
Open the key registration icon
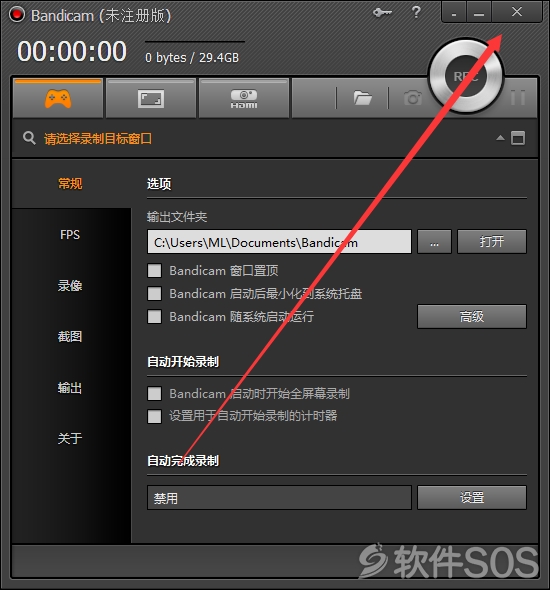click(382, 13)
